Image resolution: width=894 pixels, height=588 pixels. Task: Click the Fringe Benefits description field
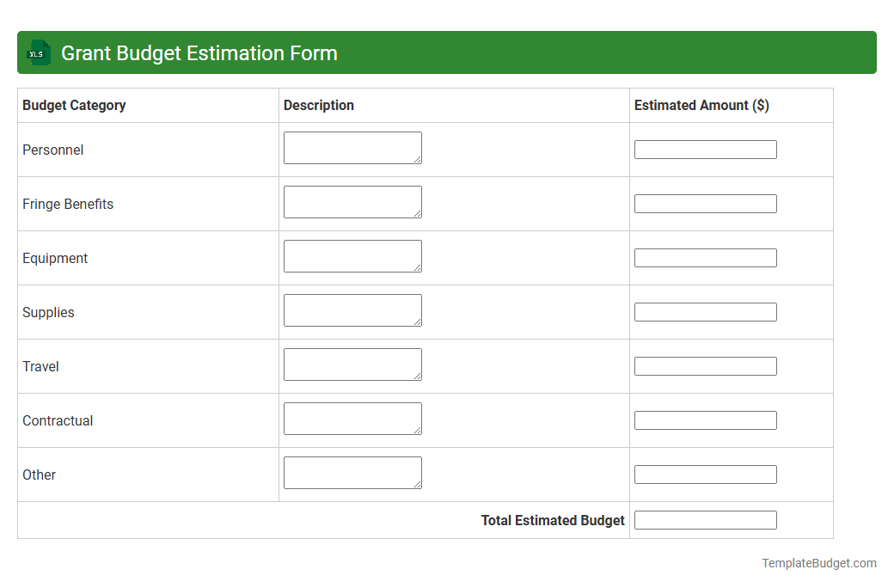coord(352,201)
